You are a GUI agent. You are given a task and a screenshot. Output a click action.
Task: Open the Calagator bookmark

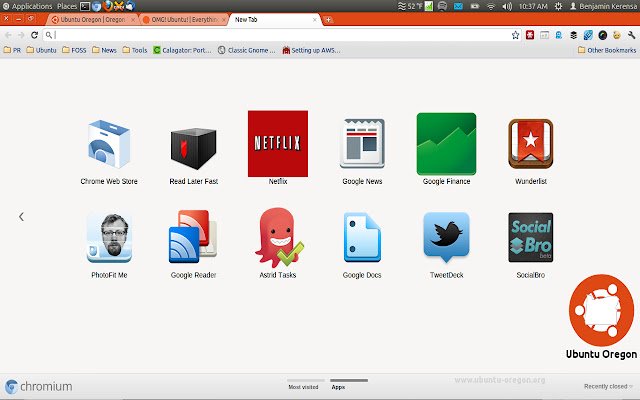(182, 50)
